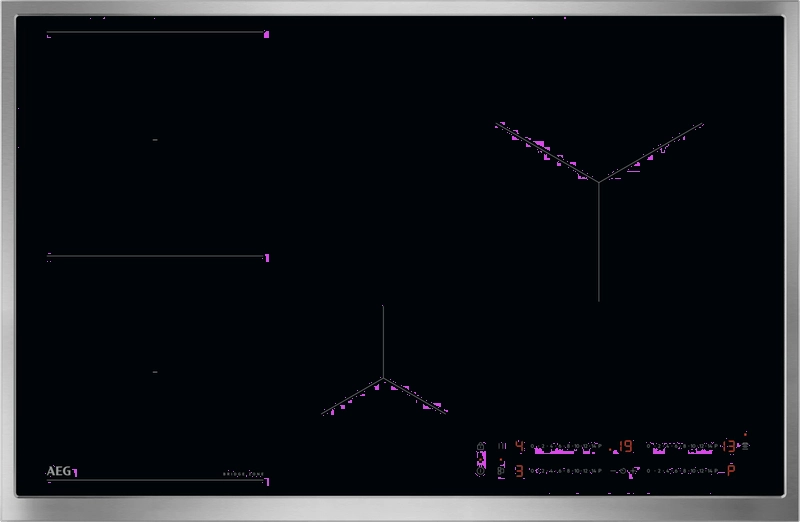
Task: Touch the heat slider next to display 4
Action: (x=566, y=446)
